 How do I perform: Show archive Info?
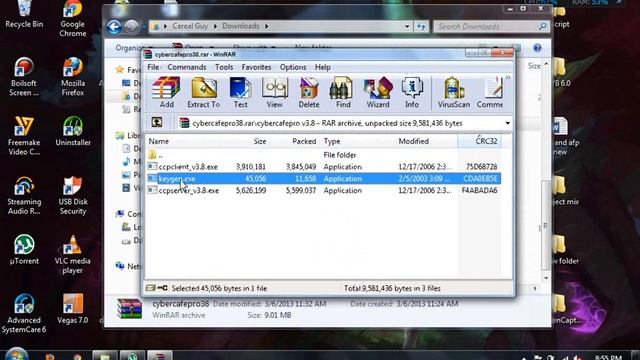pyautogui.click(x=412, y=92)
